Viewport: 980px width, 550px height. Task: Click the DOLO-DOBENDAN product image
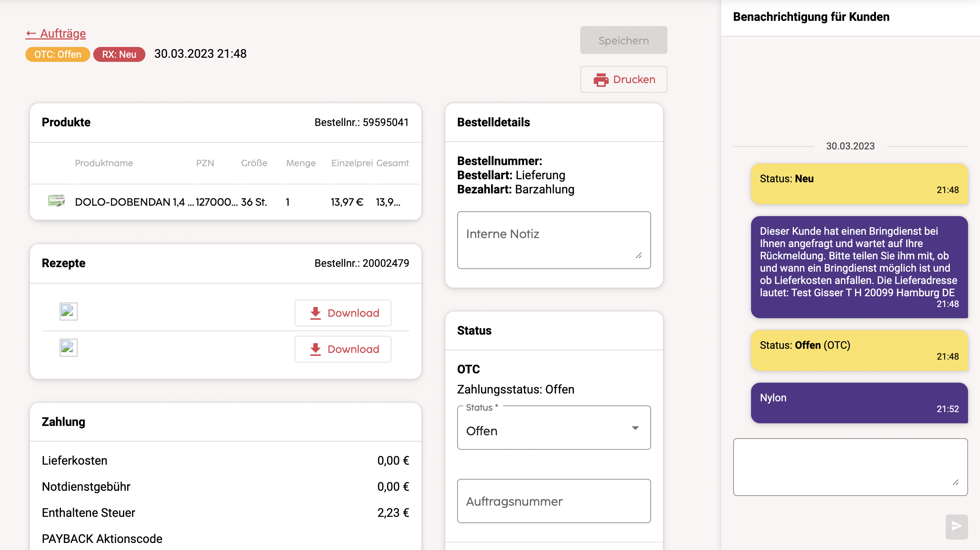point(57,200)
